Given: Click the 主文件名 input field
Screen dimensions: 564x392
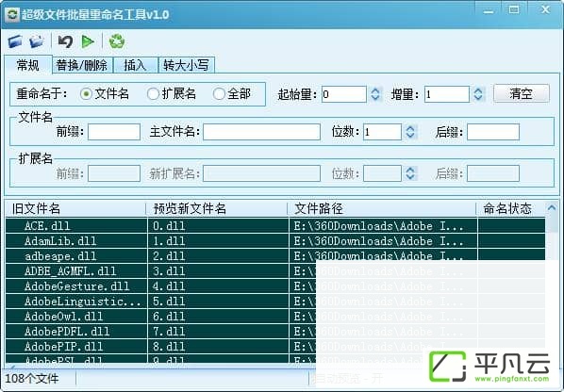Looking at the screenshot, I should click(261, 132).
